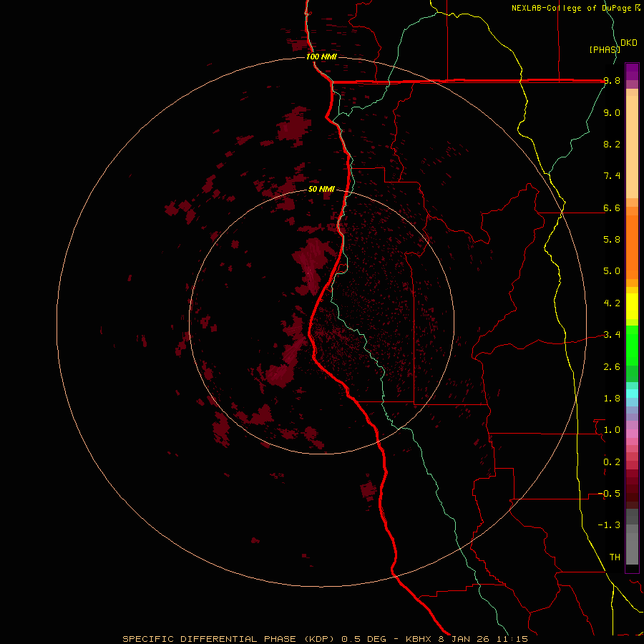Click the yellow segment of the color bar
Viewport: 644px width, 644px height.
pyautogui.click(x=632, y=306)
